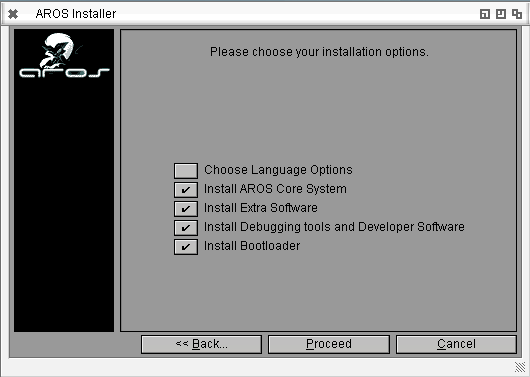
Task: Click the 'Install Bootloader' label
Action: click(x=252, y=245)
